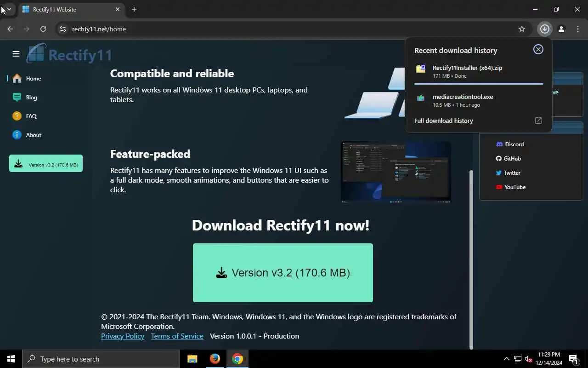
Task: Click the network tray icon
Action: (518, 359)
